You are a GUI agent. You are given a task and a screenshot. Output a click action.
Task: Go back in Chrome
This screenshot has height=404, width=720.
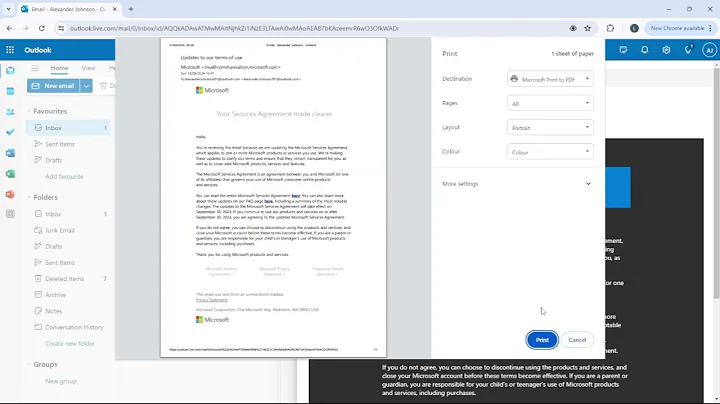(10, 28)
